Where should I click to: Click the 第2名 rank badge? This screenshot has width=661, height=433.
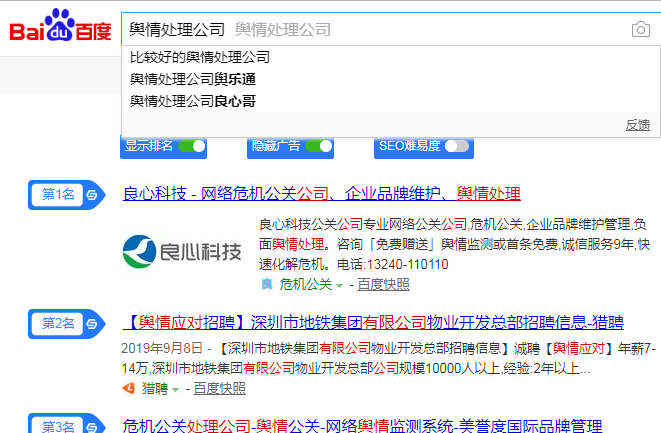[x=67, y=324]
